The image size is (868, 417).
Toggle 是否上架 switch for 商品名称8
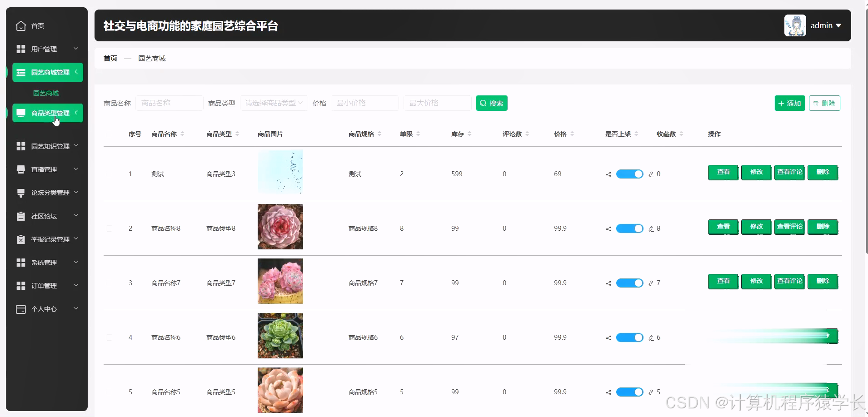pyautogui.click(x=629, y=228)
